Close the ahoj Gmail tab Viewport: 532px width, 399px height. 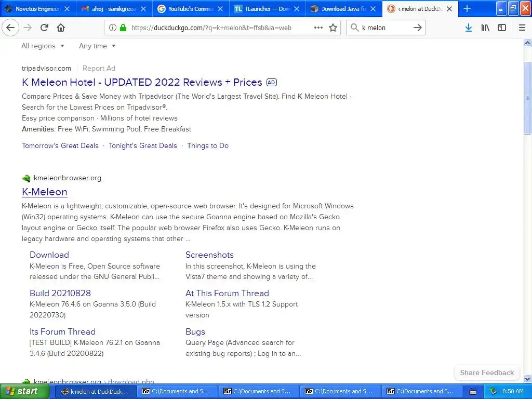(143, 9)
